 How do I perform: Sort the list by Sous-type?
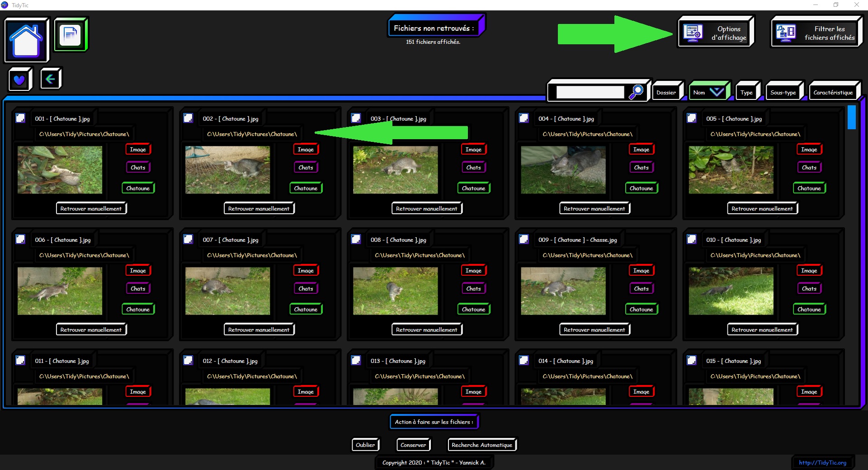(x=783, y=93)
